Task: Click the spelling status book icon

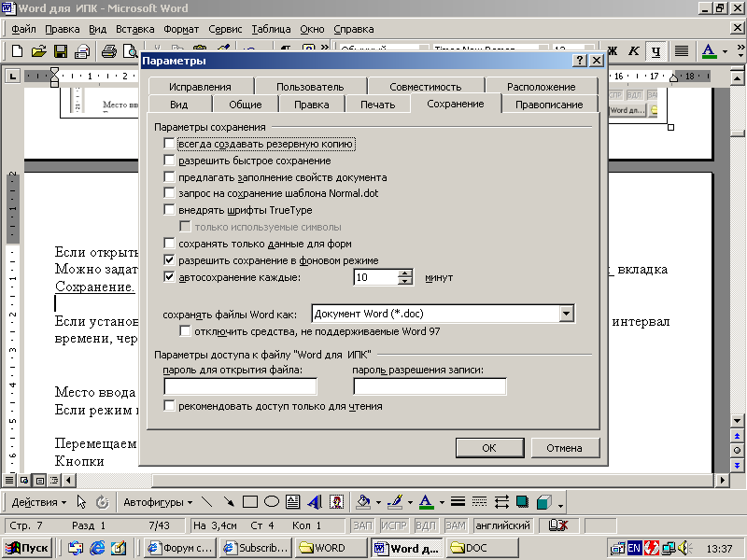Action: click(557, 525)
